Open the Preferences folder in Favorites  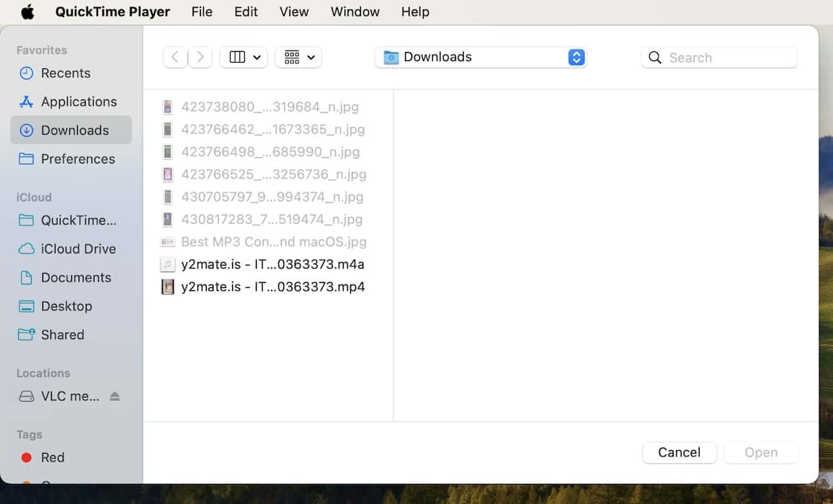(x=79, y=158)
